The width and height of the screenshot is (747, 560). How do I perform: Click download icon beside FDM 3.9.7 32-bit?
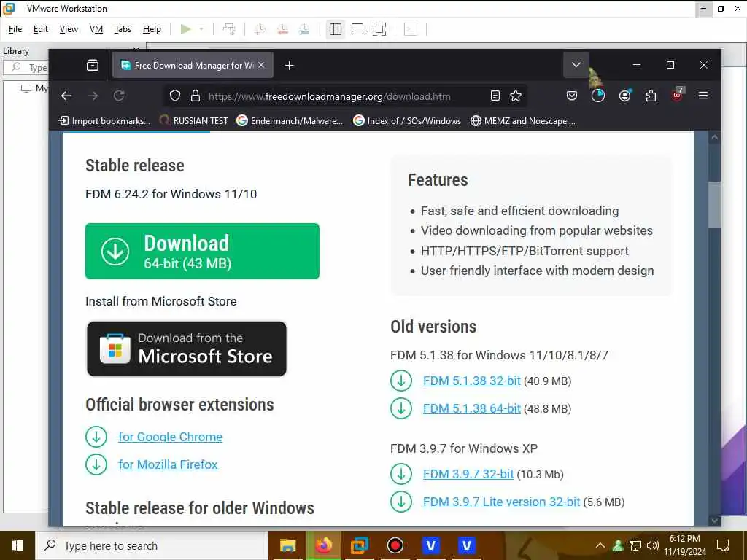coord(401,474)
